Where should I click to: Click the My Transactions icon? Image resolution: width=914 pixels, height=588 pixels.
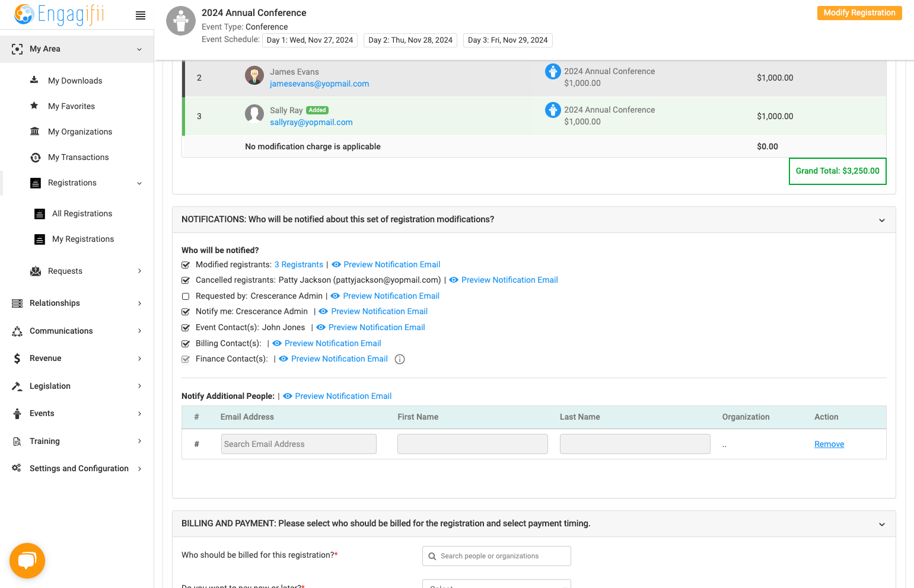(x=36, y=157)
